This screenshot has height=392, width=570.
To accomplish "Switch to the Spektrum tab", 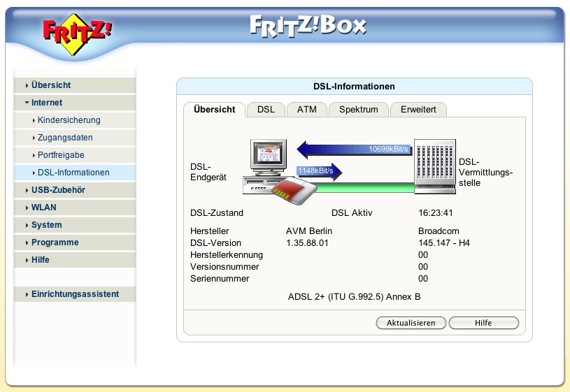I will [x=358, y=109].
